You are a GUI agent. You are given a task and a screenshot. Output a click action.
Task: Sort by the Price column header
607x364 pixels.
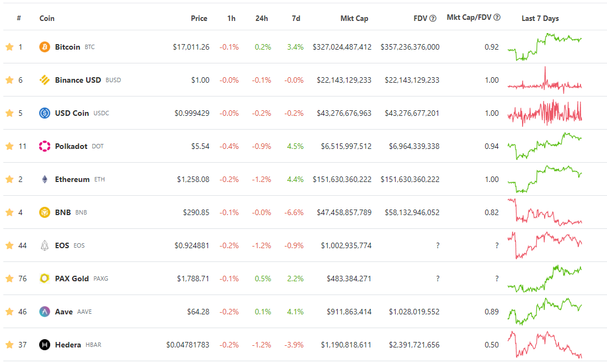[199, 18]
